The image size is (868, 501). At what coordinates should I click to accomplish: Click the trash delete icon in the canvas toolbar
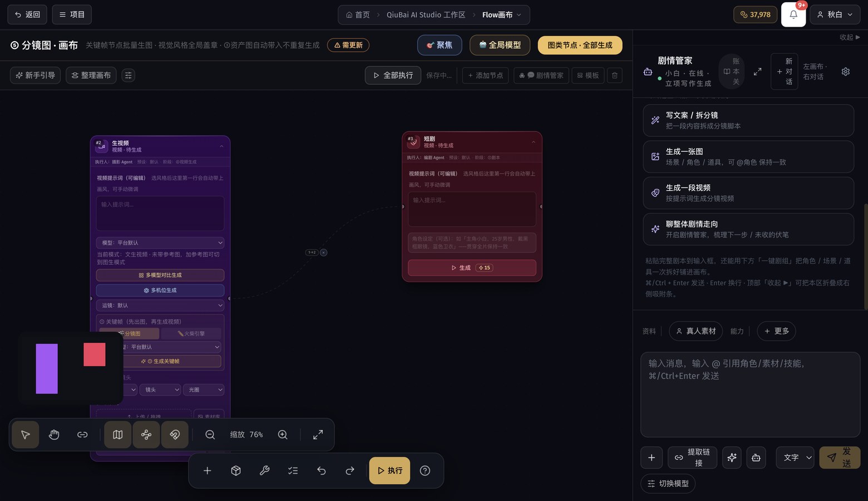tap(615, 75)
